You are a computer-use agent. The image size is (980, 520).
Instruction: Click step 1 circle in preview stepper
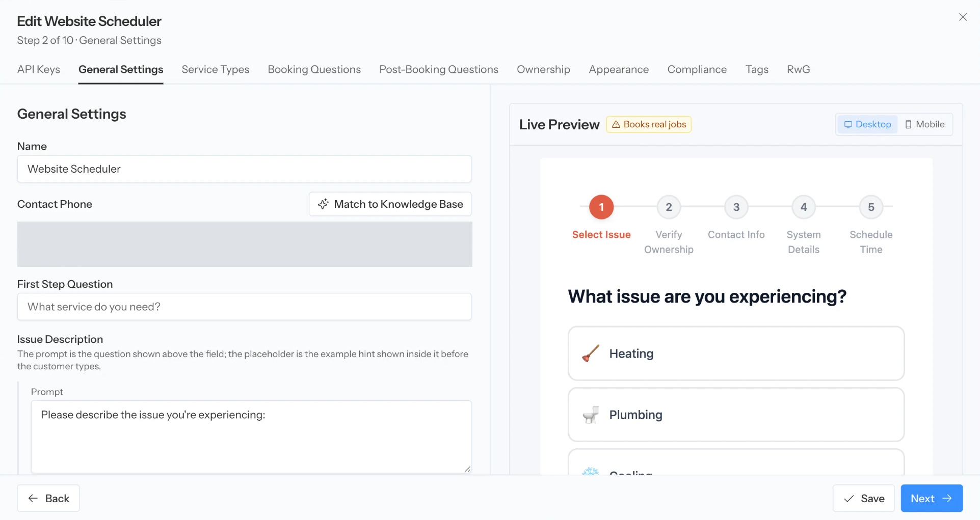click(601, 207)
